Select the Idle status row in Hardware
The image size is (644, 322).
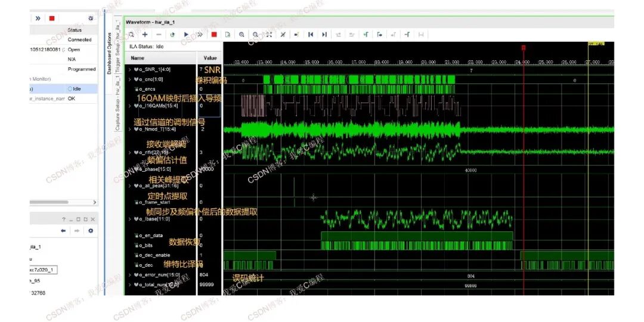[64, 89]
